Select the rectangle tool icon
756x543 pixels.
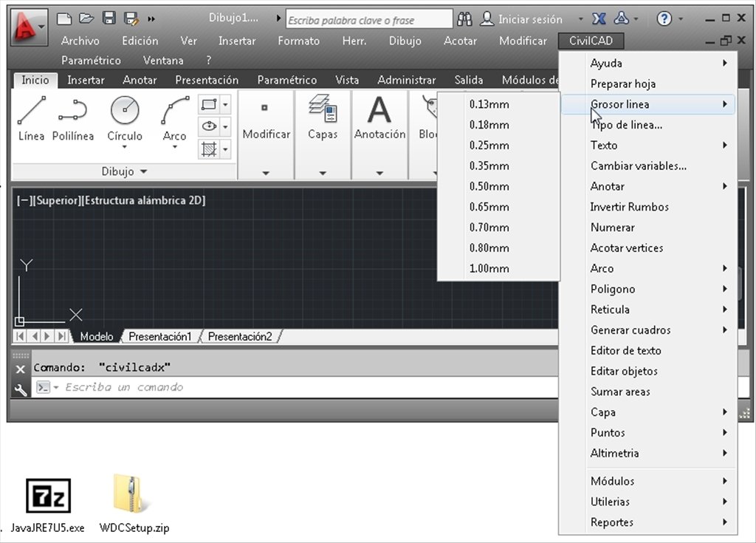(x=209, y=105)
